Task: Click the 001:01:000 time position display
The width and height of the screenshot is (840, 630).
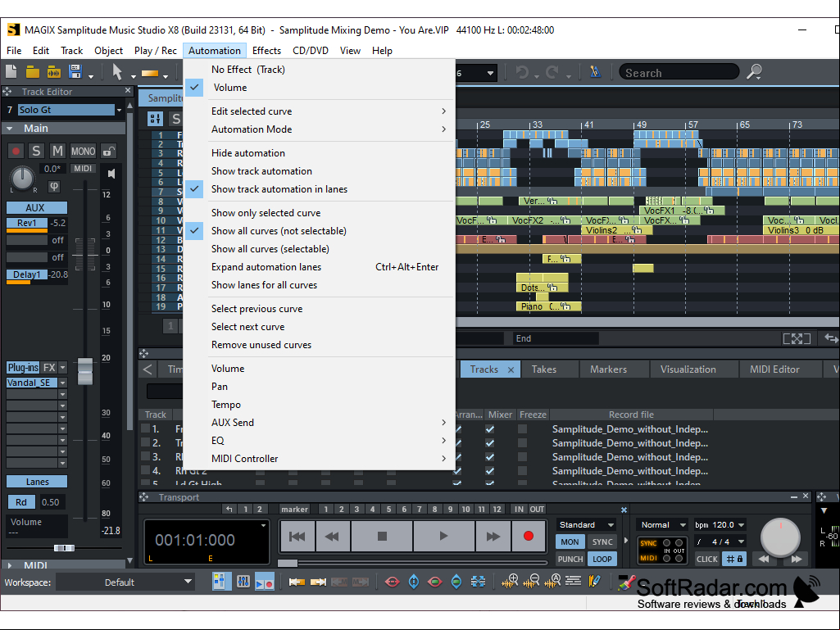Action: tap(195, 539)
